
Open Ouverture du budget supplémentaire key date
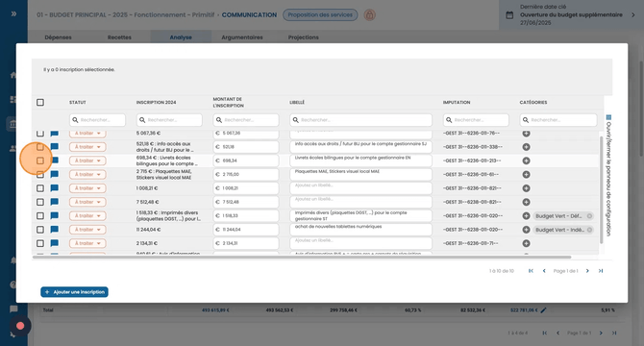point(571,14)
